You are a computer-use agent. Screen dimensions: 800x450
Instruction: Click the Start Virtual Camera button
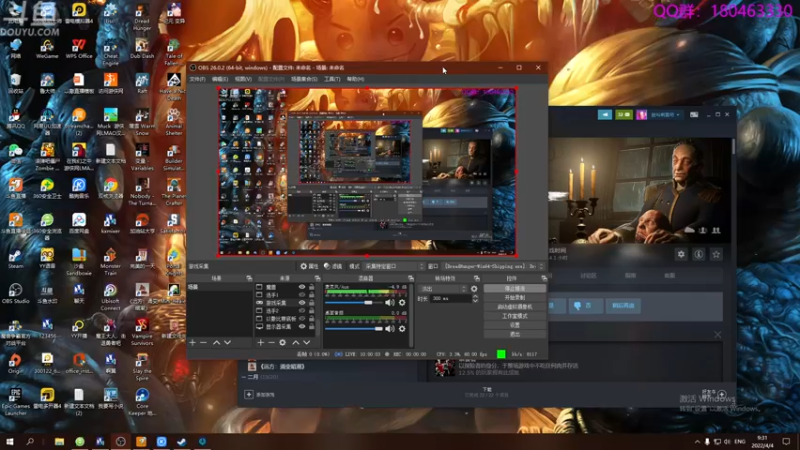tap(514, 307)
